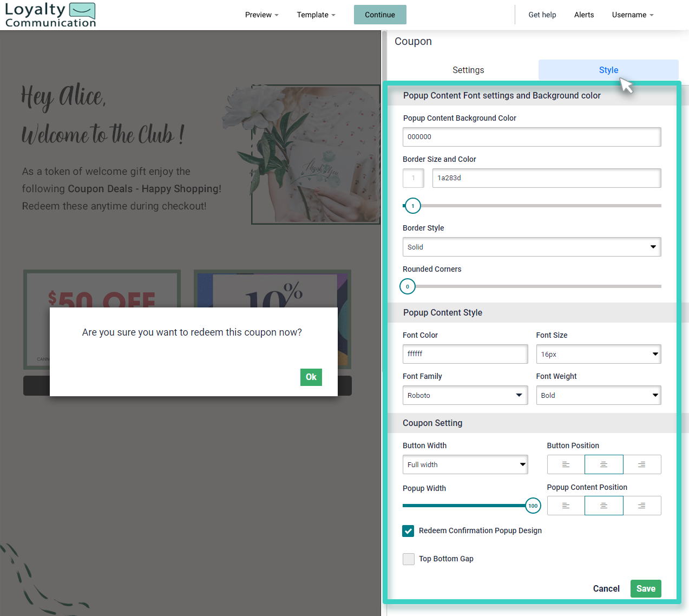Click the green Save button
This screenshot has height=616, width=689.
pyautogui.click(x=646, y=588)
